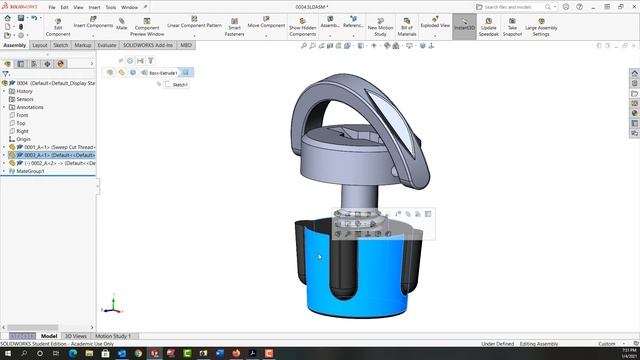Open Bill of Materials tool

pyautogui.click(x=407, y=27)
